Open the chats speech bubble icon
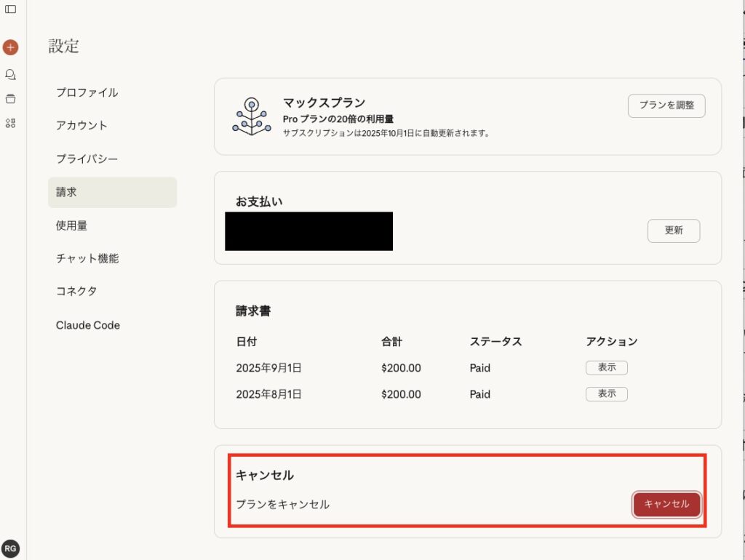This screenshot has width=745, height=560. click(x=10, y=74)
